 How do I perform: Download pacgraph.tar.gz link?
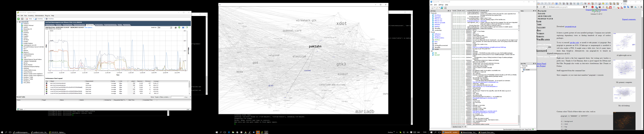[571, 26]
